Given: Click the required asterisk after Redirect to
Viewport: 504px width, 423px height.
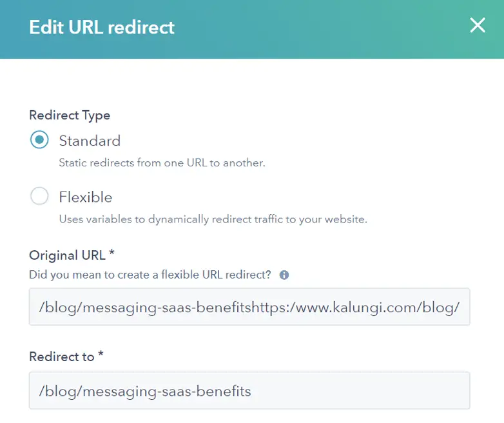Looking at the screenshot, I should click(101, 356).
